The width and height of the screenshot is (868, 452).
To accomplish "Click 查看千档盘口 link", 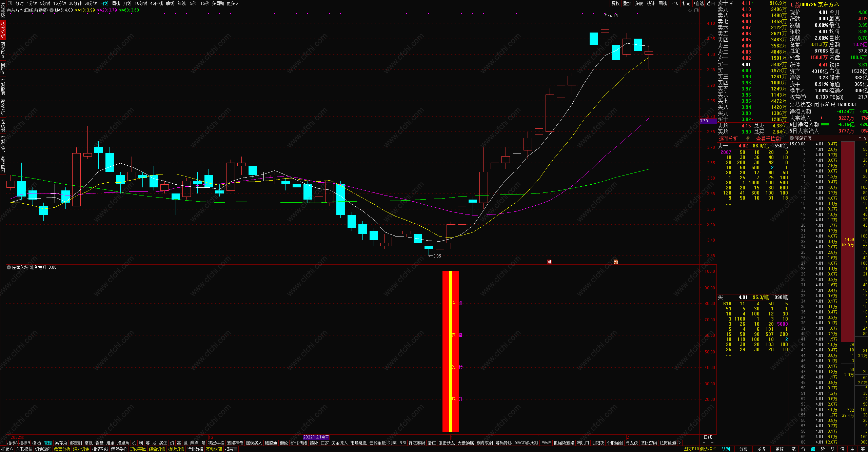I will pos(770,139).
